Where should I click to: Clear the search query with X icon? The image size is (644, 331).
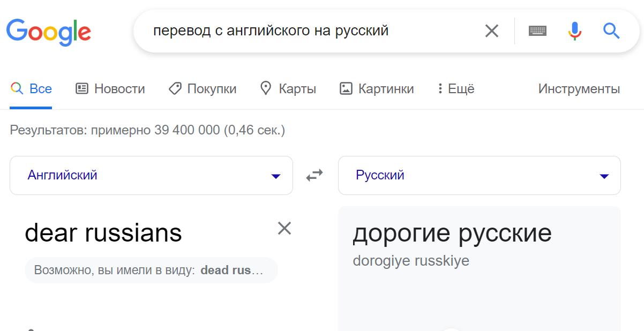pyautogui.click(x=491, y=31)
